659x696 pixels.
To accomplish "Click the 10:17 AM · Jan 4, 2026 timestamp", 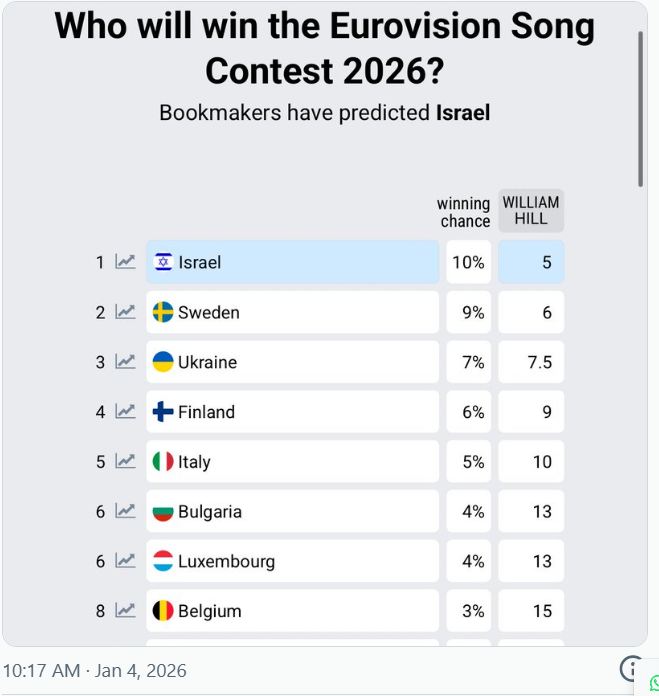I will tap(95, 670).
